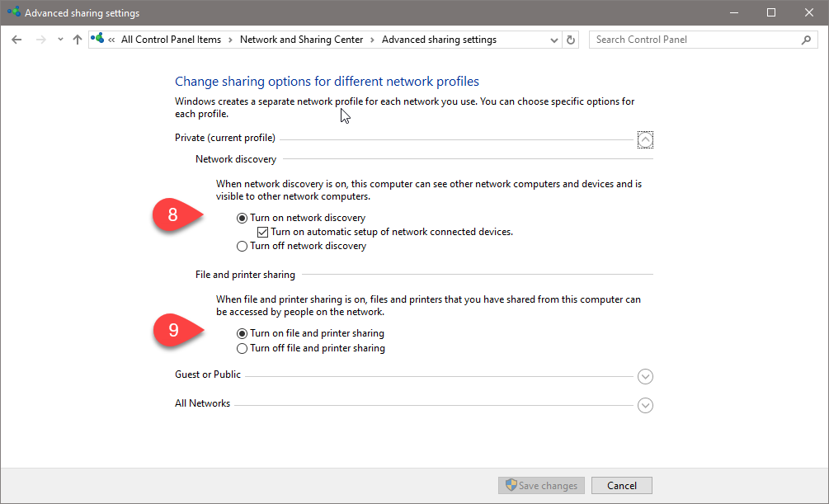
Task: Click the window icon in title bar
Action: (x=13, y=13)
